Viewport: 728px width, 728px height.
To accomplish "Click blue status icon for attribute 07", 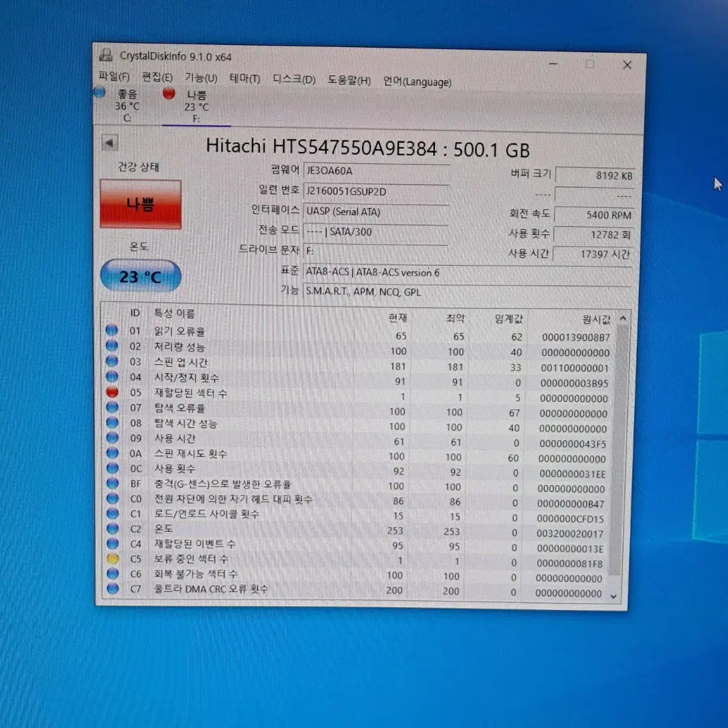I will pos(112,406).
